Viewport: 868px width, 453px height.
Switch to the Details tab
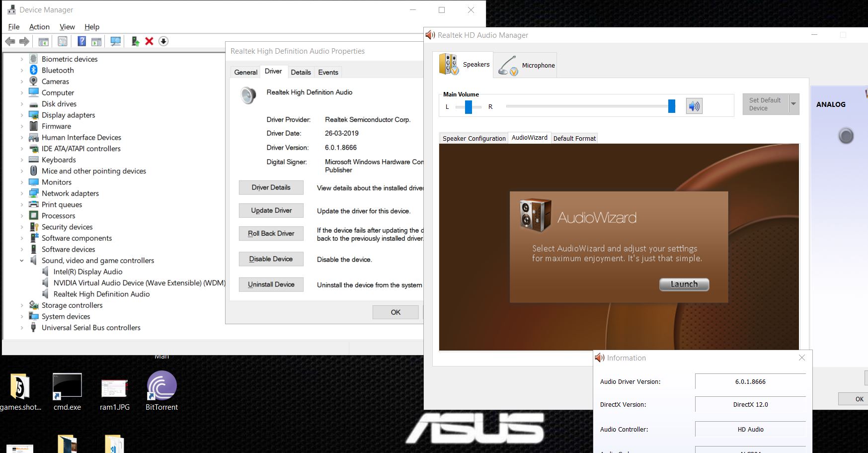(x=301, y=72)
